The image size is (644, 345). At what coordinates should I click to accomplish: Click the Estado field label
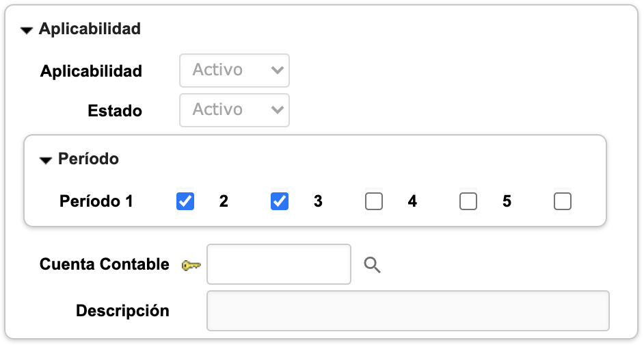[x=115, y=111]
